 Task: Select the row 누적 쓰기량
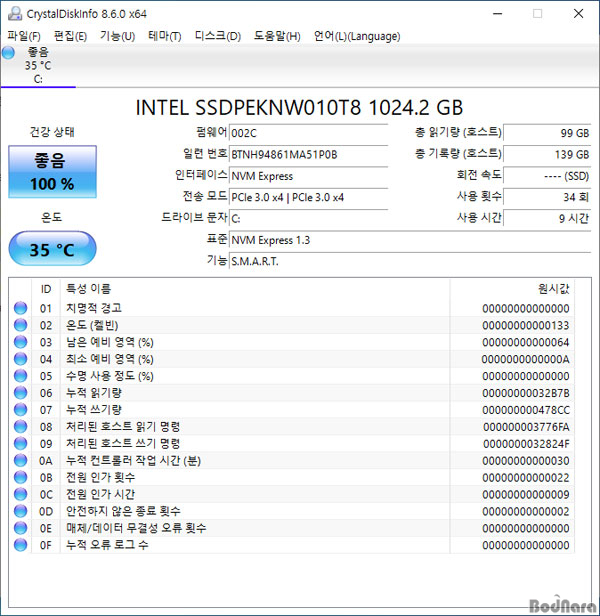(292, 409)
